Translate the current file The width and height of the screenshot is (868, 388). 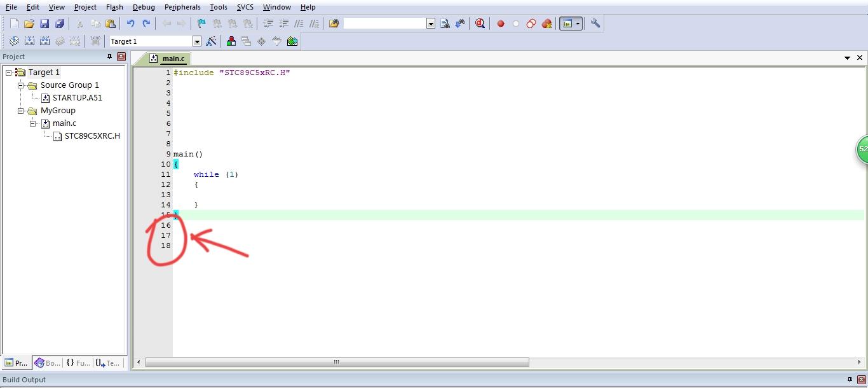[x=14, y=41]
